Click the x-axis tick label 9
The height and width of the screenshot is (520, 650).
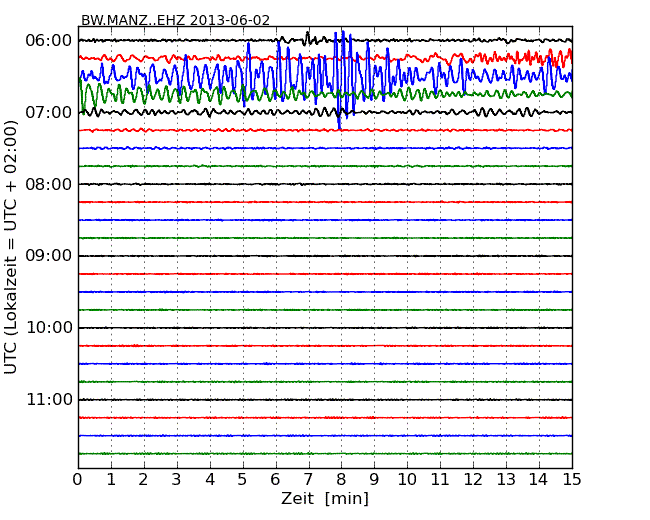(x=374, y=480)
